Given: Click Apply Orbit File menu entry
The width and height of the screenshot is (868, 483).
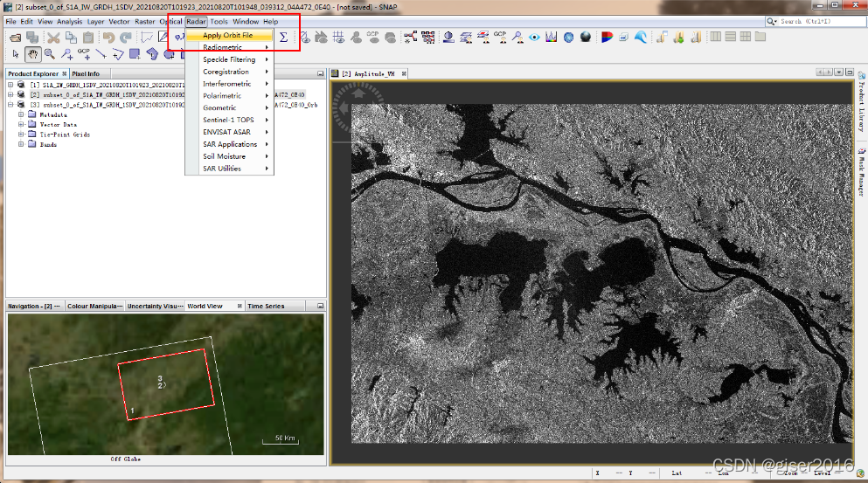Looking at the screenshot, I should tap(227, 36).
